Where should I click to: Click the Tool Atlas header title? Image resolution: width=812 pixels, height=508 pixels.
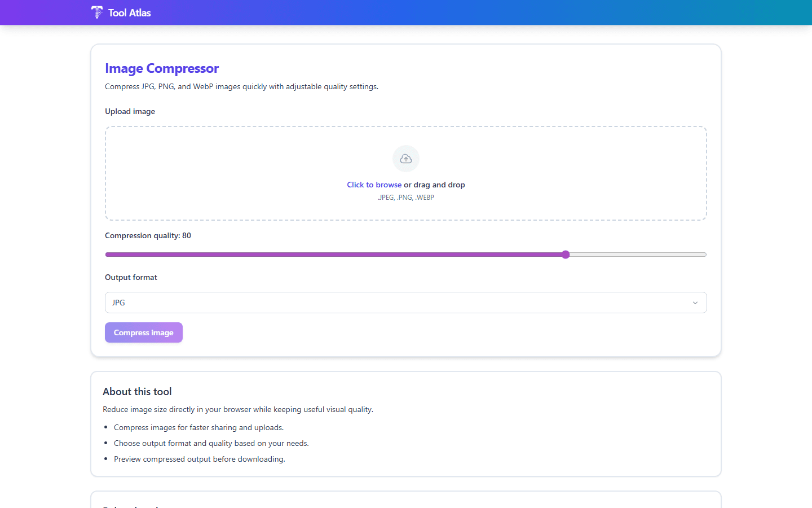point(129,12)
